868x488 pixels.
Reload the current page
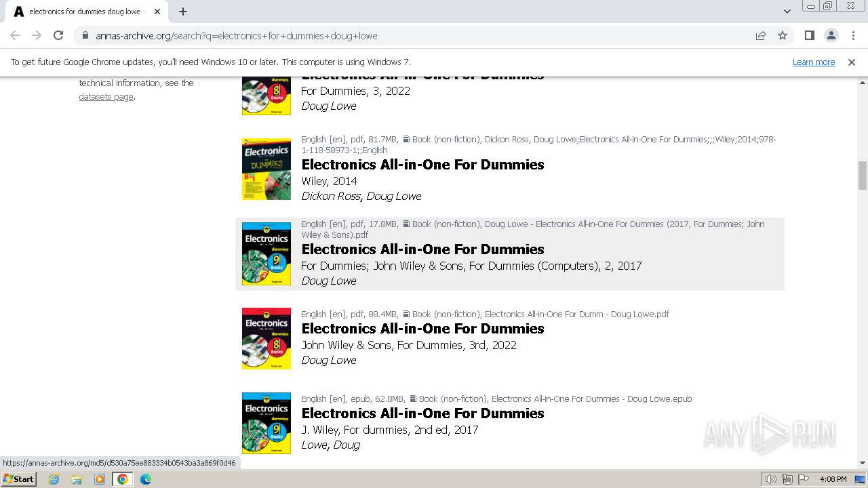coord(58,35)
